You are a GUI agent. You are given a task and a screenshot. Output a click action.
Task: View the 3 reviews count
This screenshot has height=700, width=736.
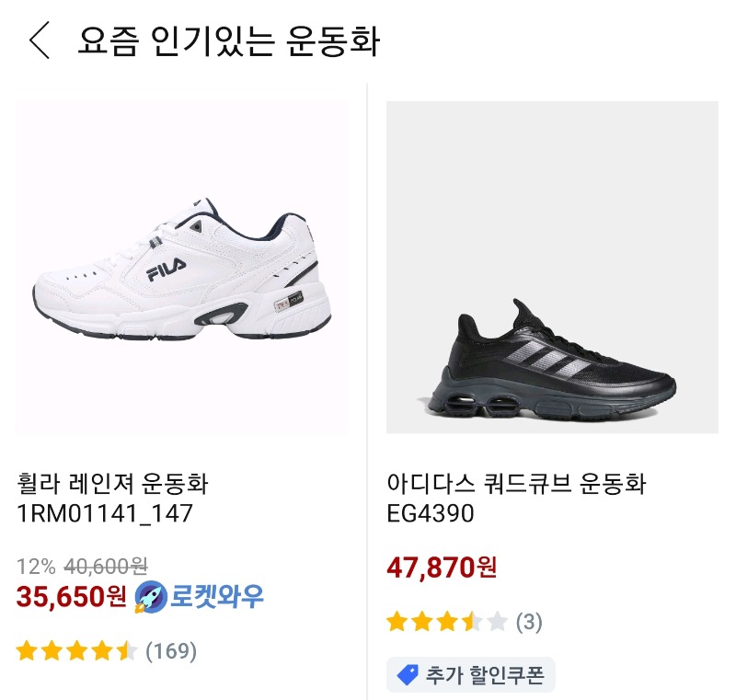coord(529,623)
